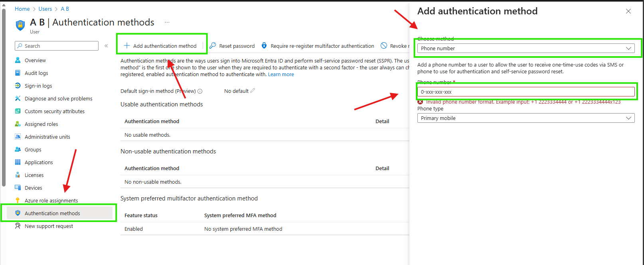Click the plus icon for Add authentication method
The height and width of the screenshot is (265, 644).
(126, 46)
